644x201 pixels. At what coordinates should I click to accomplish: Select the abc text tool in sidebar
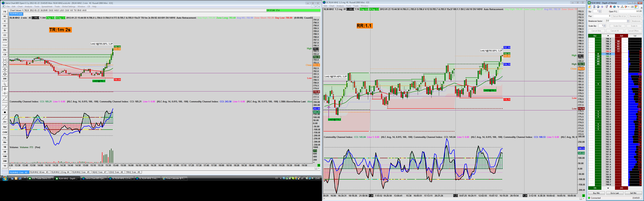click(x=5, y=122)
